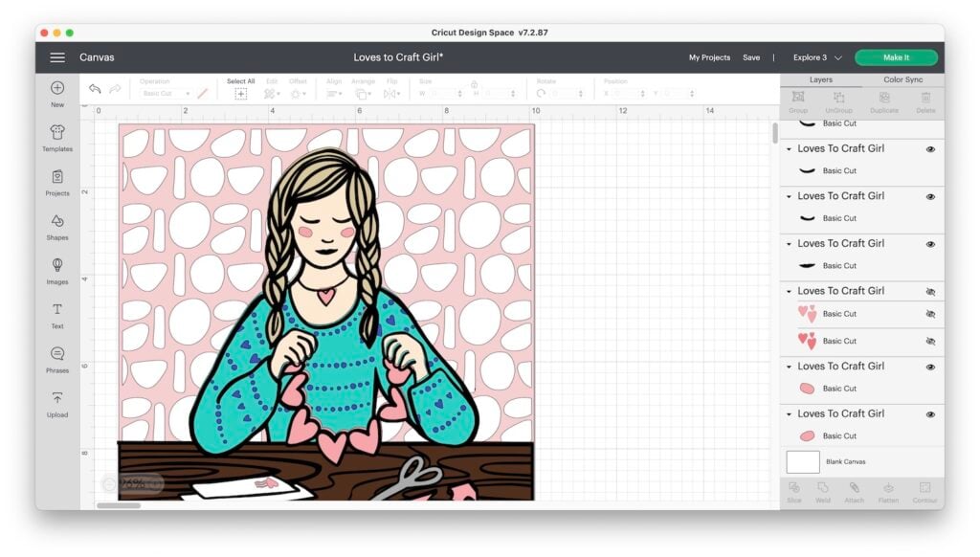Click the Blank Canvas layer label
This screenshot has height=557, width=980.
pos(846,462)
